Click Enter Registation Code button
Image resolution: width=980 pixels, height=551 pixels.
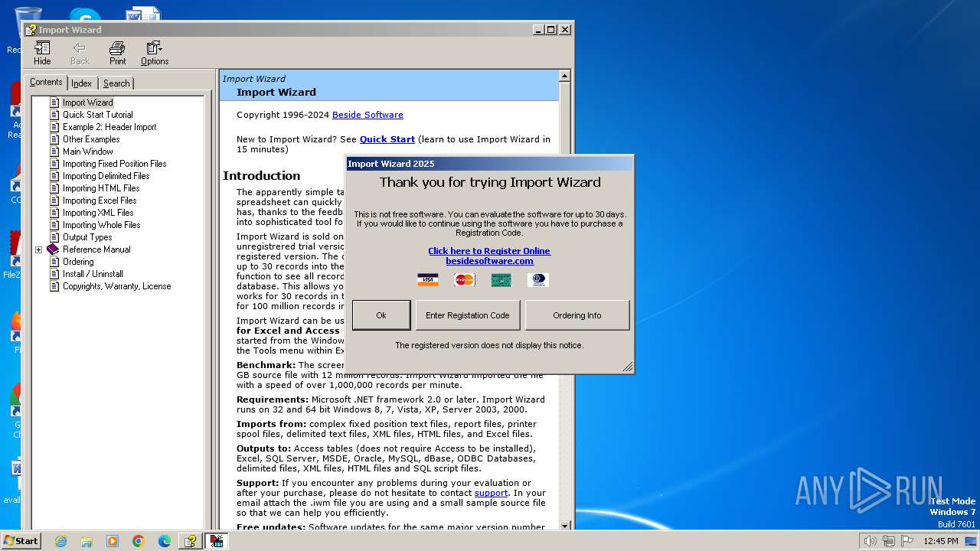click(x=468, y=315)
